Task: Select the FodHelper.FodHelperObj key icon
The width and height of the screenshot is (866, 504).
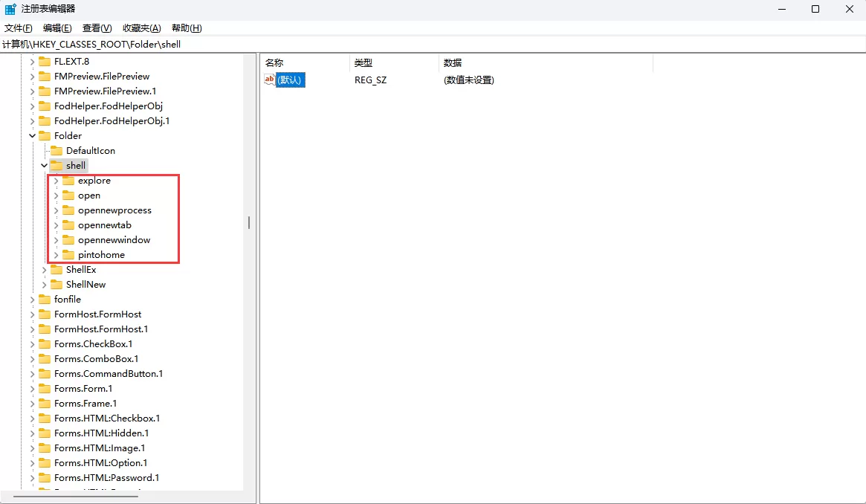Action: click(45, 106)
